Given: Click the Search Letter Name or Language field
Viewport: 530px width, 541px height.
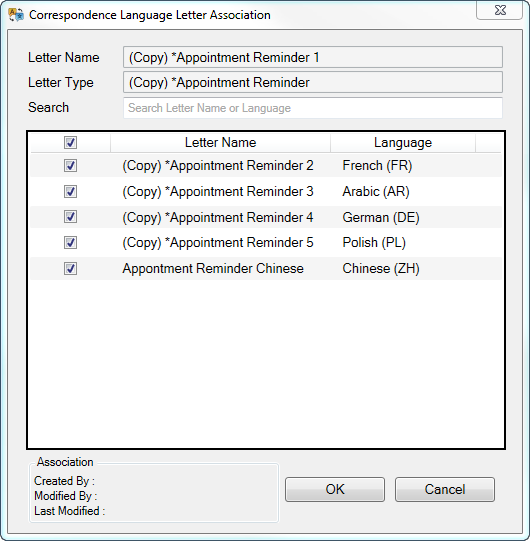Looking at the screenshot, I should [x=313, y=108].
